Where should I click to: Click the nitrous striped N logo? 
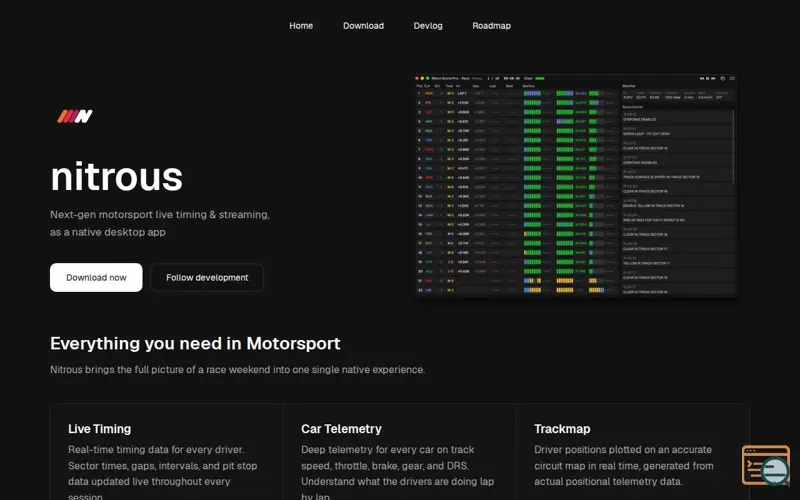[74, 116]
